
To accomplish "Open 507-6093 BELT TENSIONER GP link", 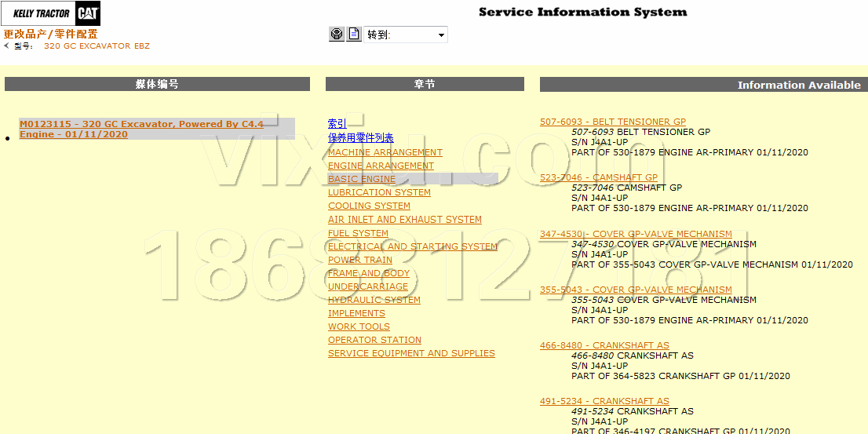I will click(612, 122).
